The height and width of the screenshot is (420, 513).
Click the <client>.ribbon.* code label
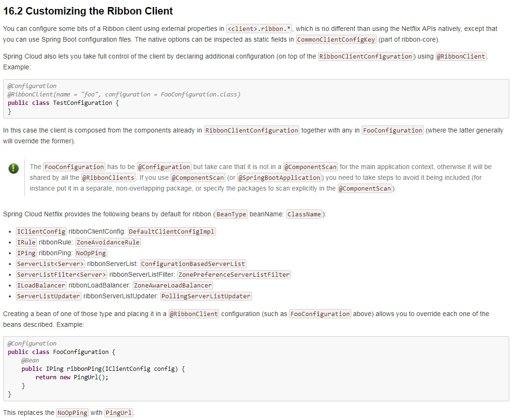[259, 29]
